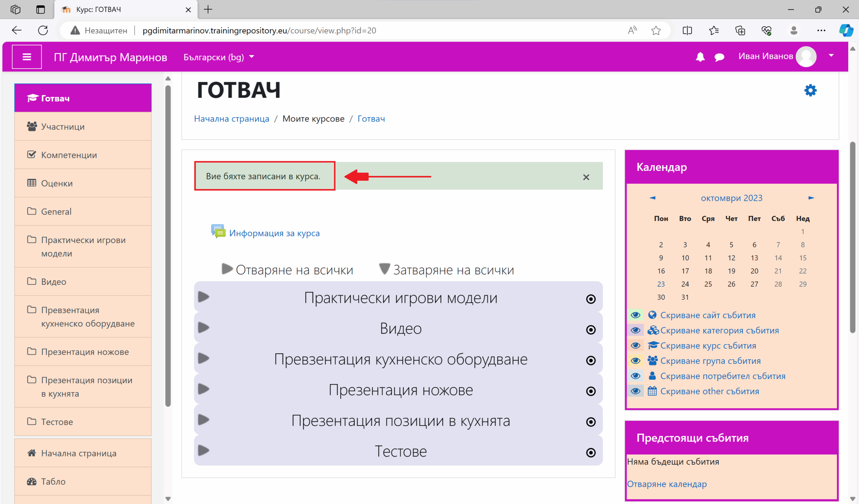Click the Отваряне календар link
Viewport: 859px width, 504px height.
[x=666, y=484]
